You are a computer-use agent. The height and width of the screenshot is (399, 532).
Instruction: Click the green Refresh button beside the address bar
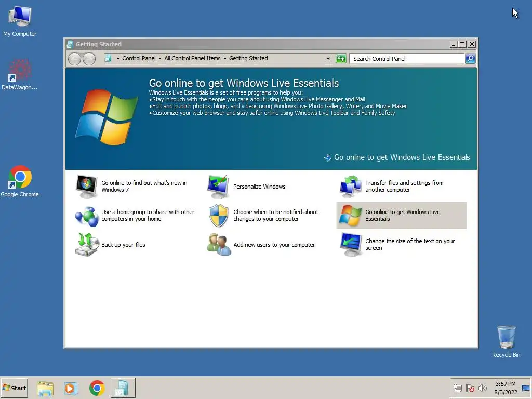pos(341,59)
